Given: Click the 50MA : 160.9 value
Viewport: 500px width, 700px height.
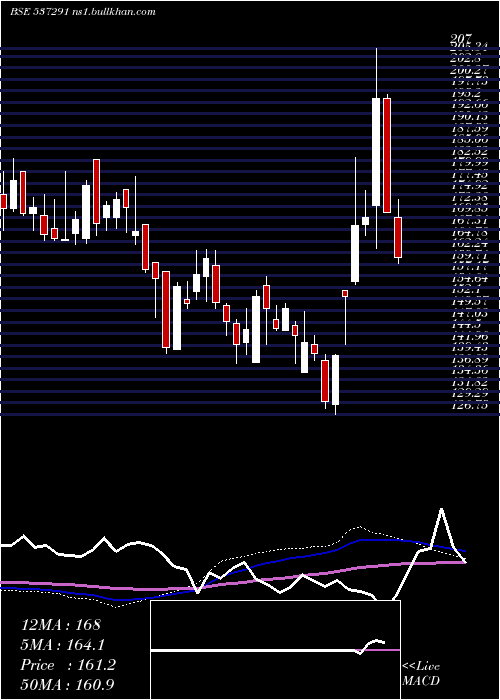Looking at the screenshot, I should (x=69, y=685).
